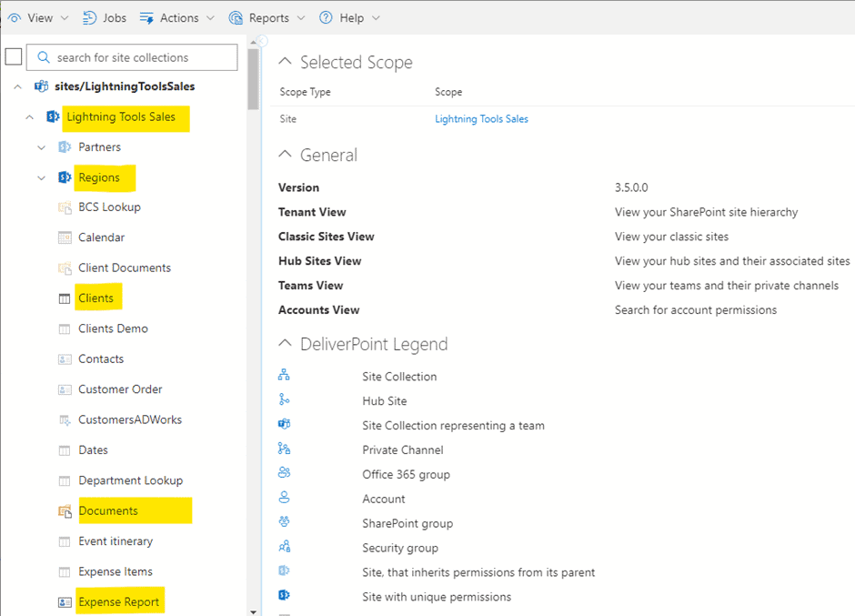Screen dimensions: 855x616
Task: Collapse the General section
Action: tap(286, 155)
